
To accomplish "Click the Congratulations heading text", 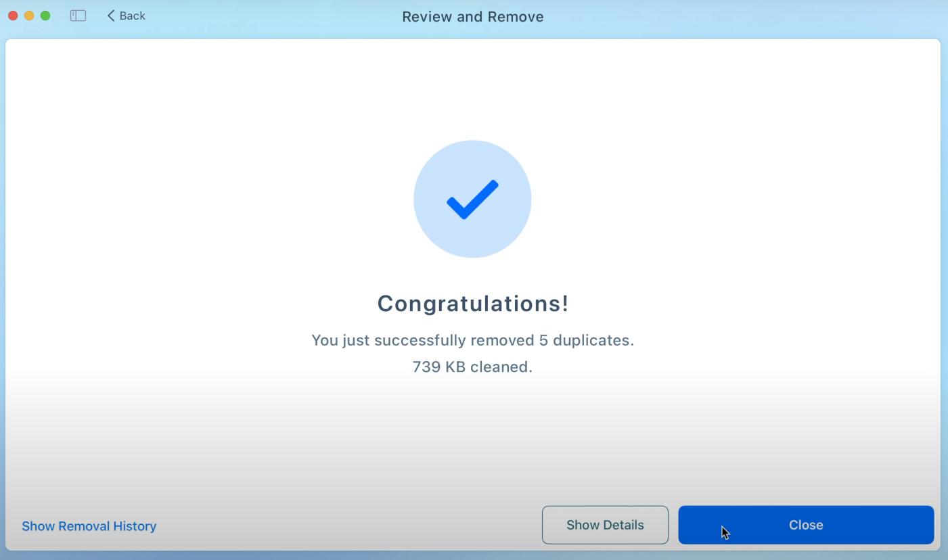I will [x=472, y=303].
